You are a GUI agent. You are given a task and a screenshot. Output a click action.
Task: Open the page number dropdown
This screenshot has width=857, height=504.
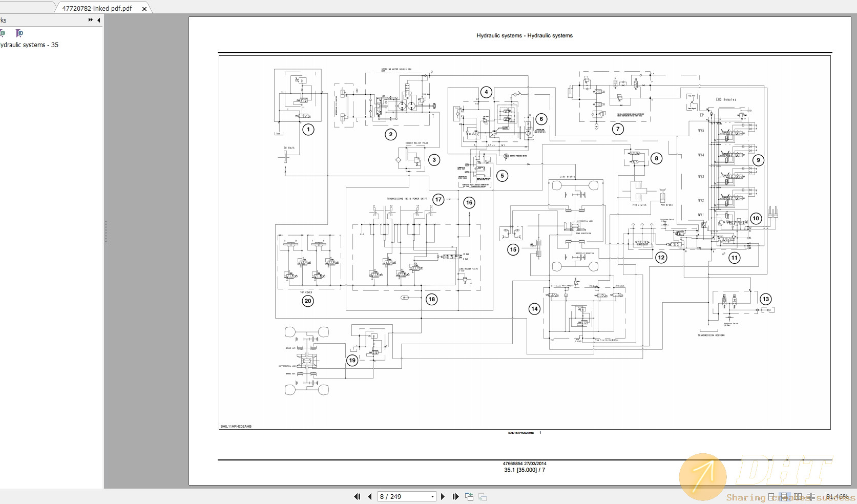coord(432,496)
